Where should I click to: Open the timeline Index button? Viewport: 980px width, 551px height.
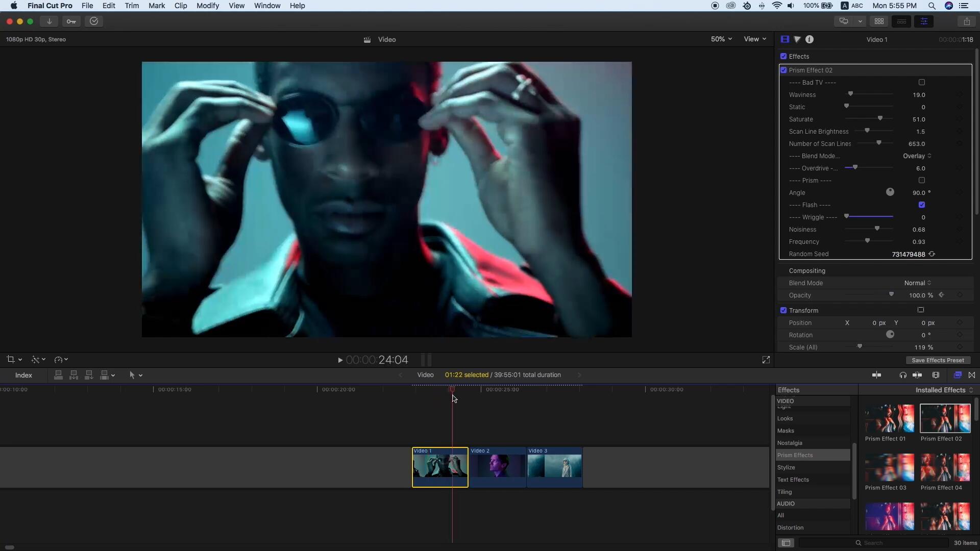23,375
